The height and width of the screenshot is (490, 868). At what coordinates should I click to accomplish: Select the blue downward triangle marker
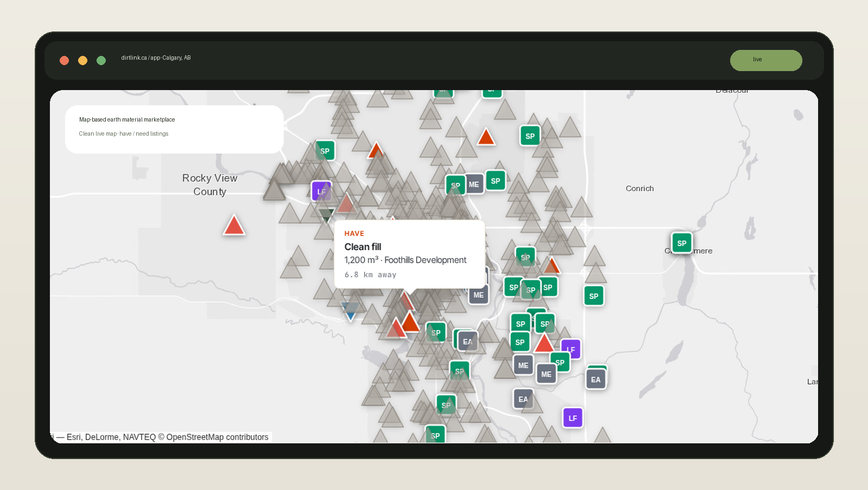pyautogui.click(x=350, y=311)
